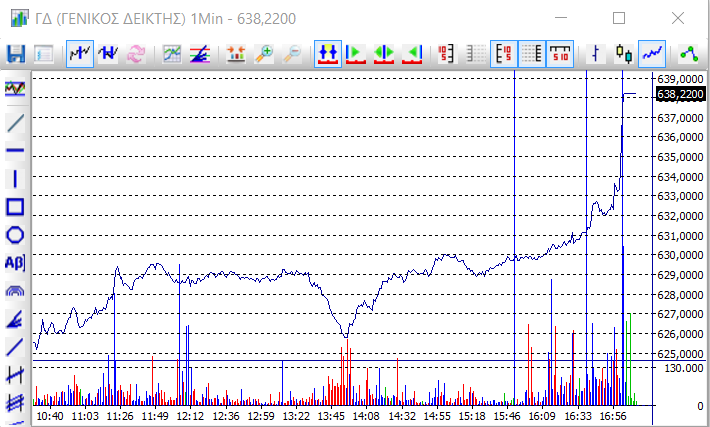Zoom in with the plus magnifier

264,54
